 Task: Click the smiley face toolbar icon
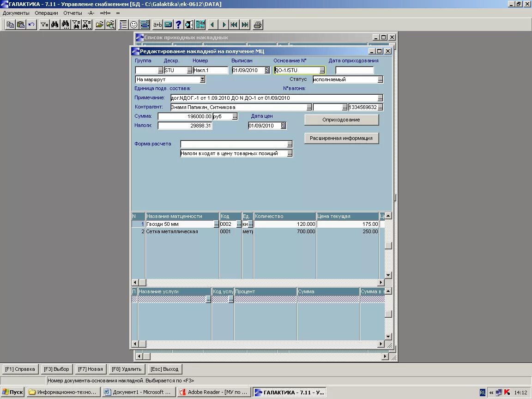click(x=133, y=24)
